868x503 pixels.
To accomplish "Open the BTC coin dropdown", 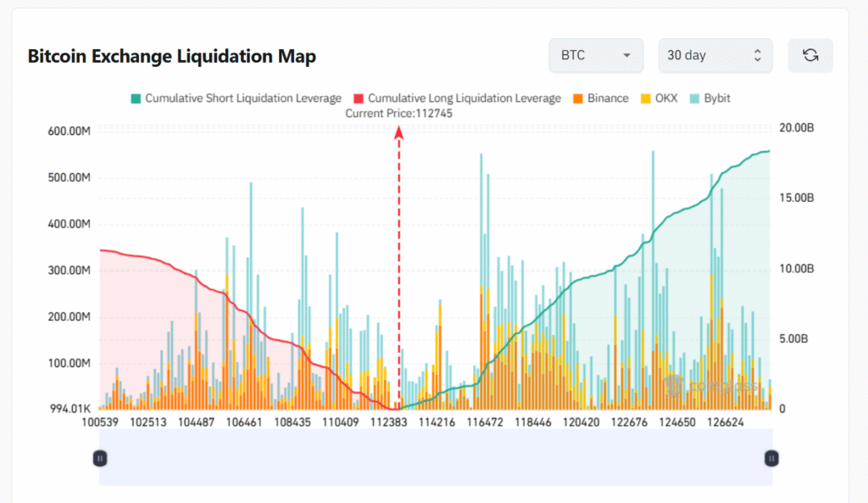I will pyautogui.click(x=596, y=55).
